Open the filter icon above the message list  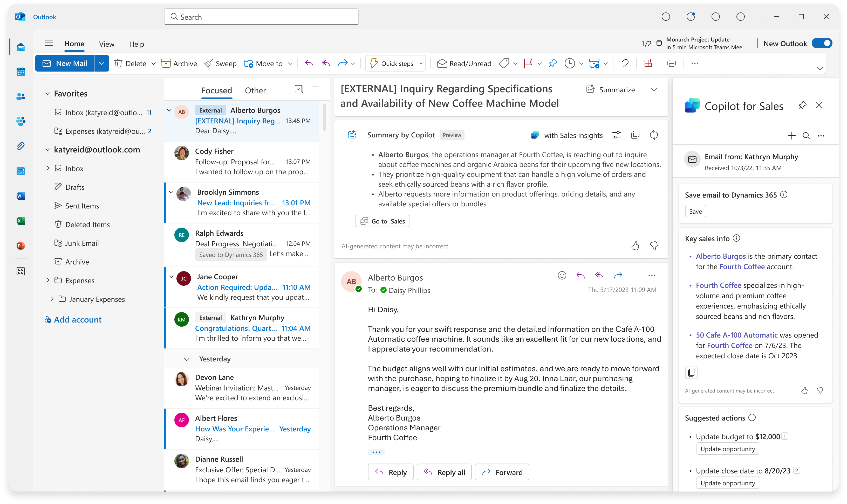pos(315,89)
